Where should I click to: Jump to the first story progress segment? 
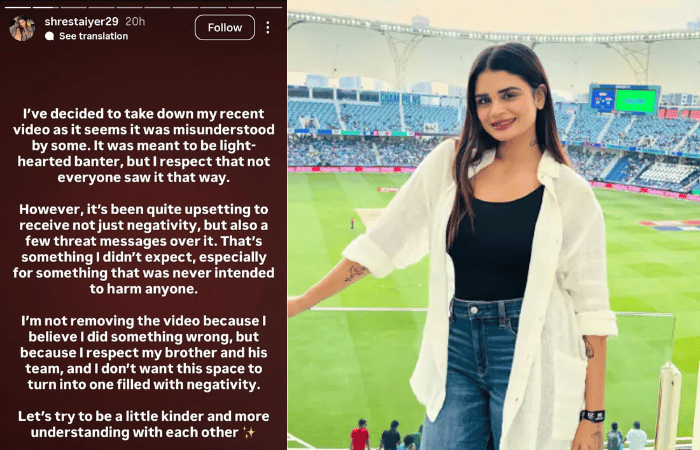point(18,8)
